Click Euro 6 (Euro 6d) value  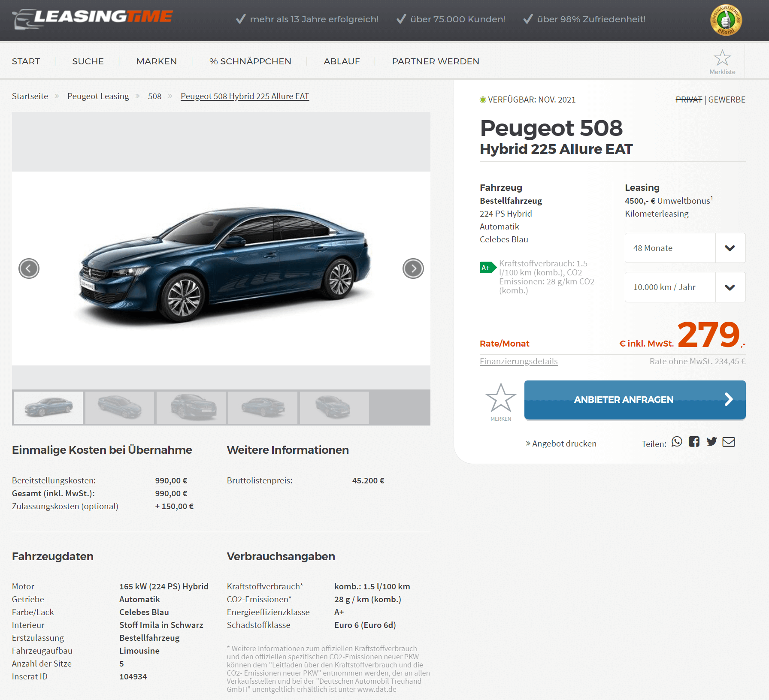tap(365, 625)
